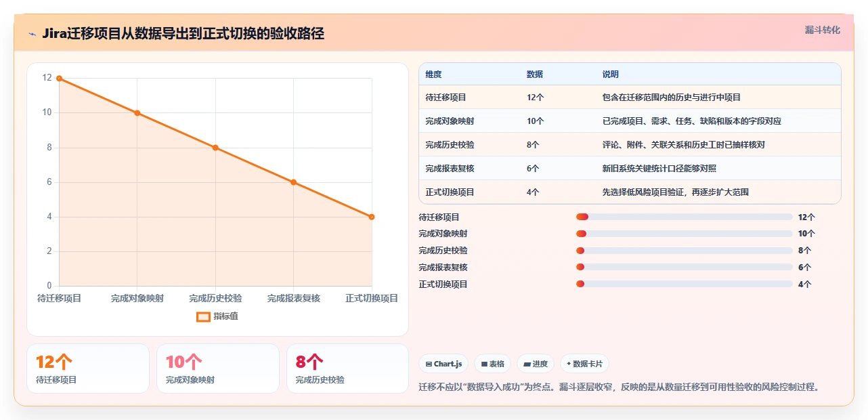
Task: Click the icon before the Jira title
Action: (x=32, y=34)
